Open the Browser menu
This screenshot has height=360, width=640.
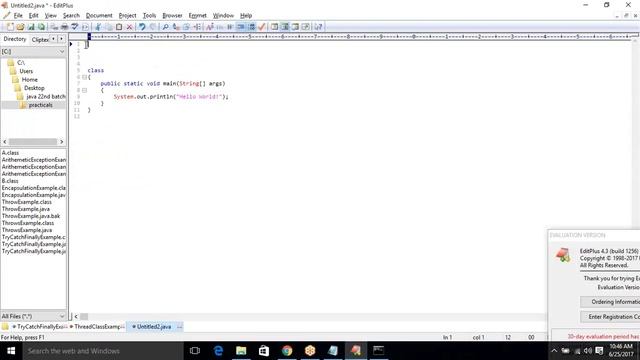coord(172,16)
